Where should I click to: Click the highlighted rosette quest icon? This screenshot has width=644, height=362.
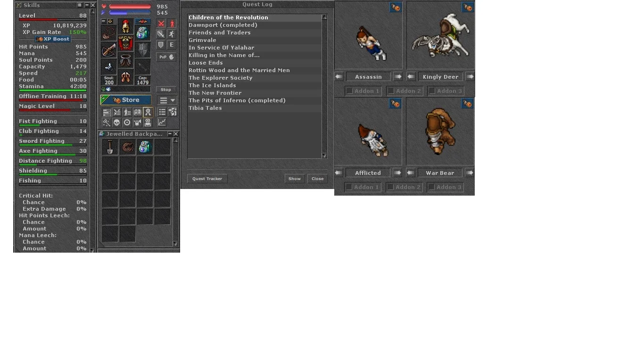[x=148, y=112]
